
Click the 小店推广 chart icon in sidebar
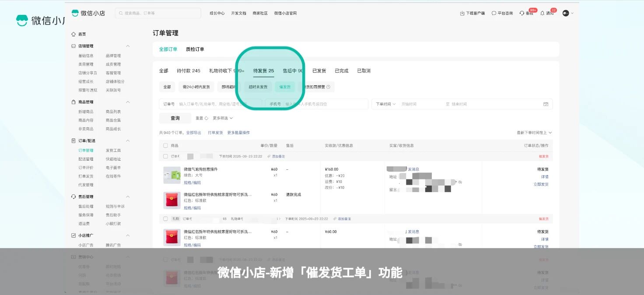pos(73,235)
